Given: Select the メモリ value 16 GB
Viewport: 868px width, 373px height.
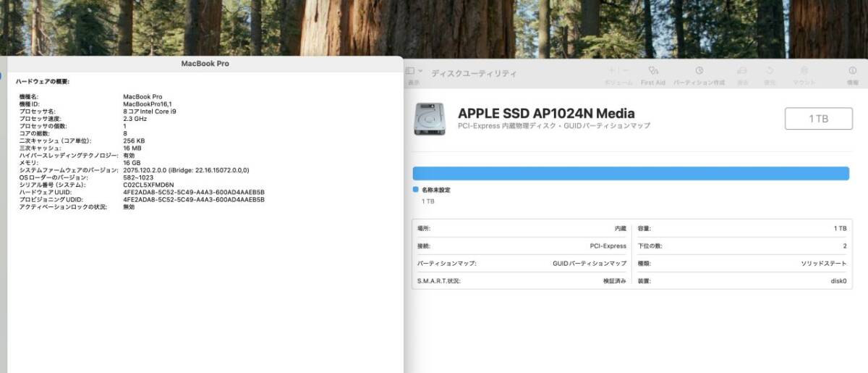Looking at the screenshot, I should 132,163.
